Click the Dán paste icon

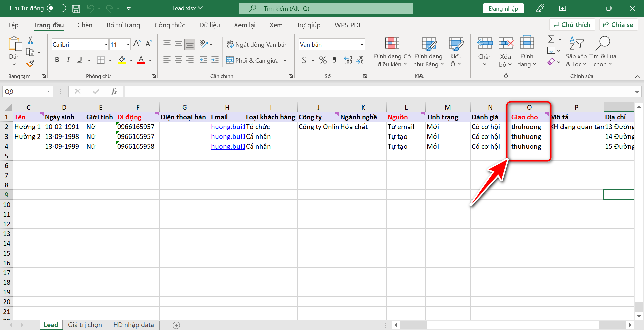pos(15,44)
